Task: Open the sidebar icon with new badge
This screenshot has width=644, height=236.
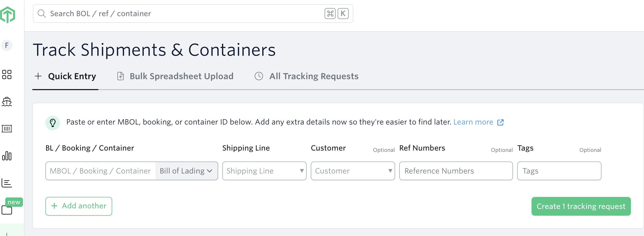Action: tap(7, 209)
